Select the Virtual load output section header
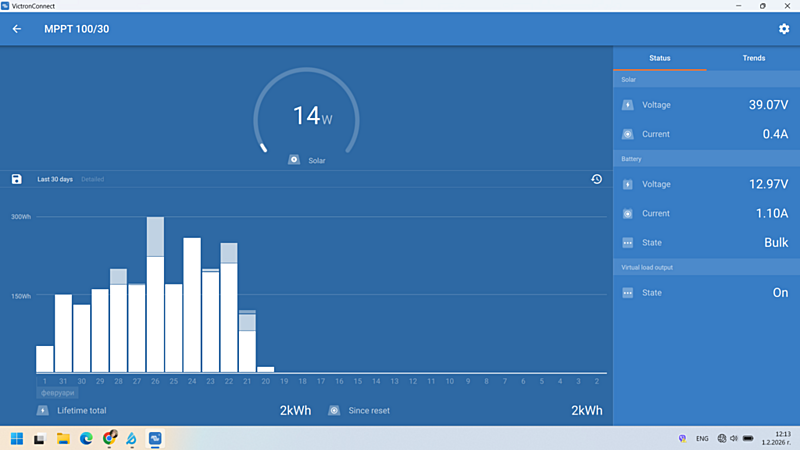 coord(707,267)
